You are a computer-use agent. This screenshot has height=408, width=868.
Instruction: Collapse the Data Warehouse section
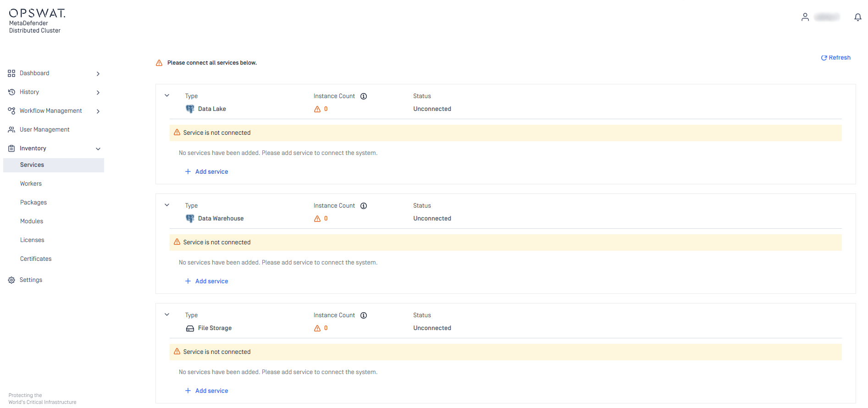(x=167, y=205)
